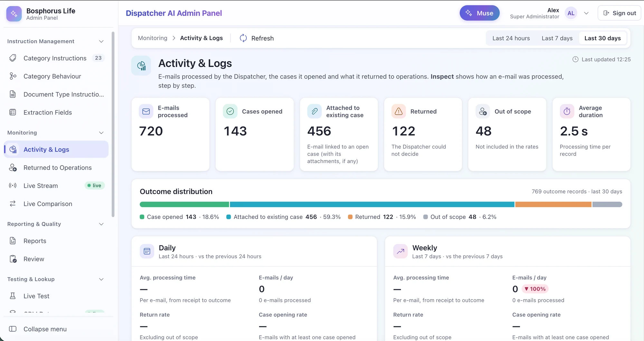Click the Average duration stopwatch icon
Viewport: 644px width, 341px height.
click(567, 111)
